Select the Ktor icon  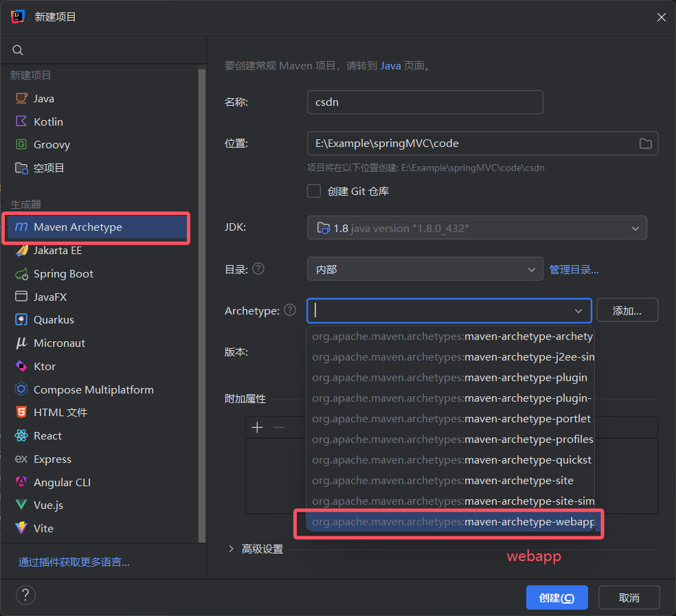(x=21, y=366)
